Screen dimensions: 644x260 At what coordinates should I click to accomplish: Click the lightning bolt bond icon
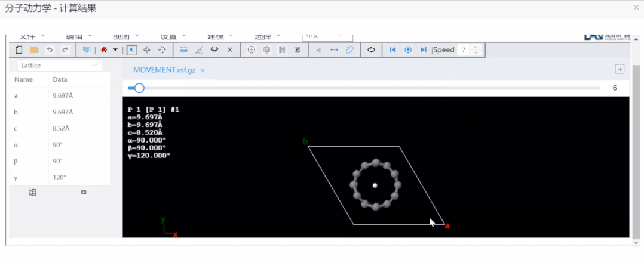(x=319, y=50)
